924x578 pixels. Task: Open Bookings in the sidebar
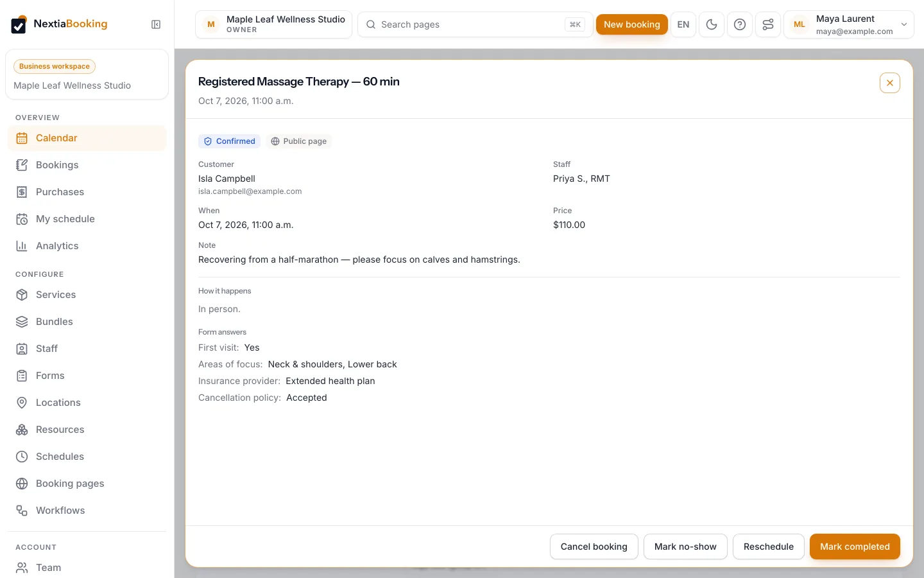[x=87, y=165]
